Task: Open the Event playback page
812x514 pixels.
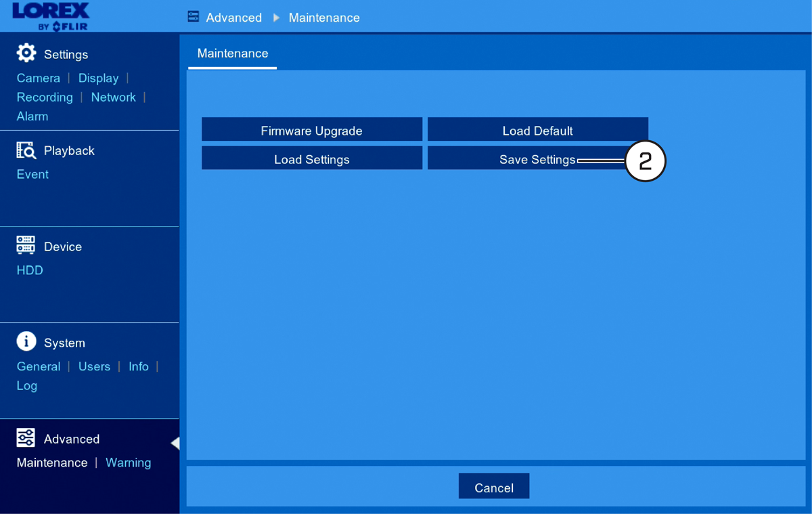Action: (x=32, y=174)
